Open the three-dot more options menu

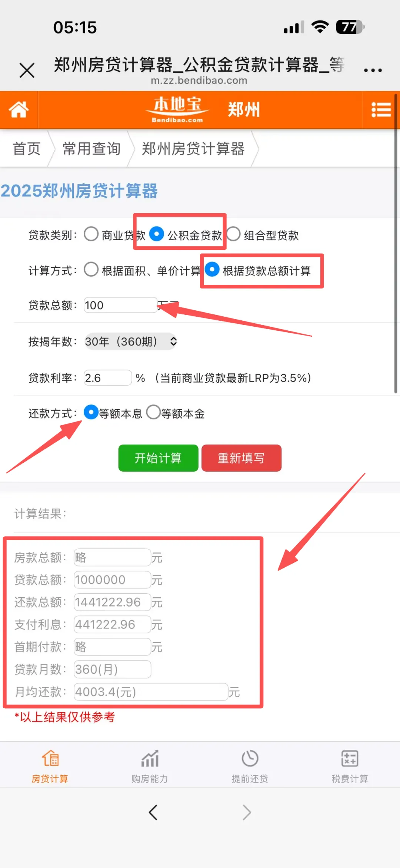373,70
